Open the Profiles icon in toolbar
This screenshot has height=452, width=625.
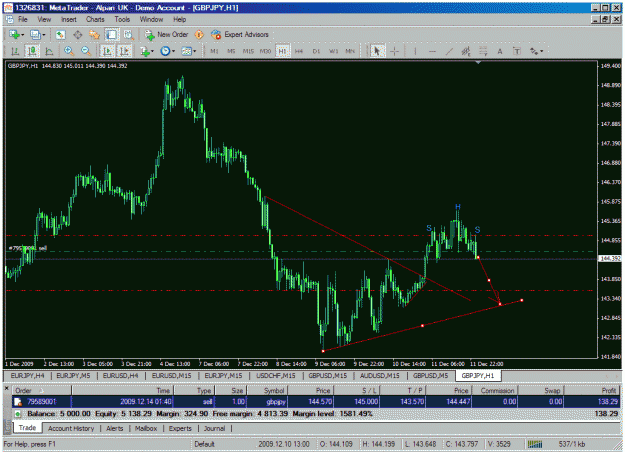pyautogui.click(x=35, y=35)
